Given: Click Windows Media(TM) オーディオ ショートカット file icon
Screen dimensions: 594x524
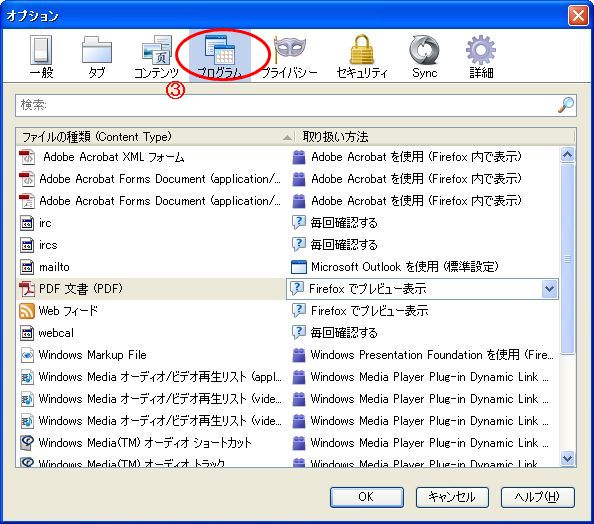Looking at the screenshot, I should pos(27,443).
